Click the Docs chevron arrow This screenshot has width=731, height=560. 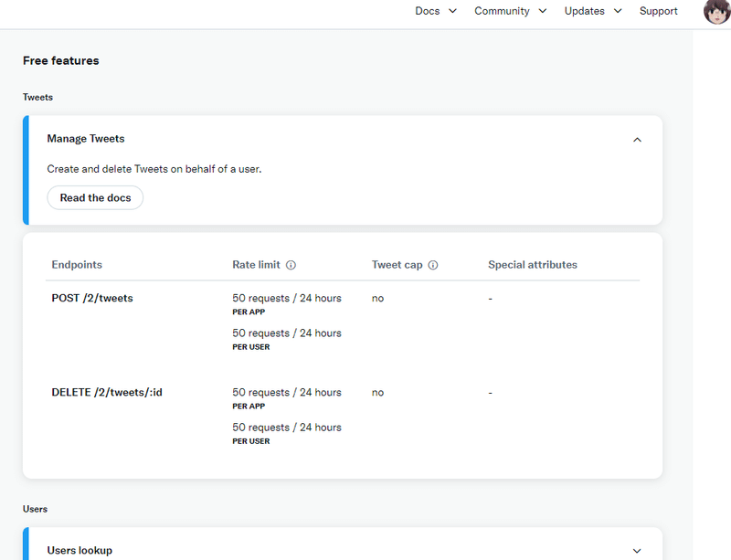[x=452, y=11]
